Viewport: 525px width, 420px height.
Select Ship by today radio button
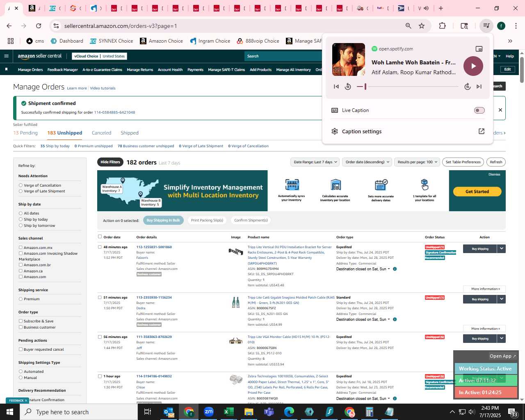tap(21, 219)
